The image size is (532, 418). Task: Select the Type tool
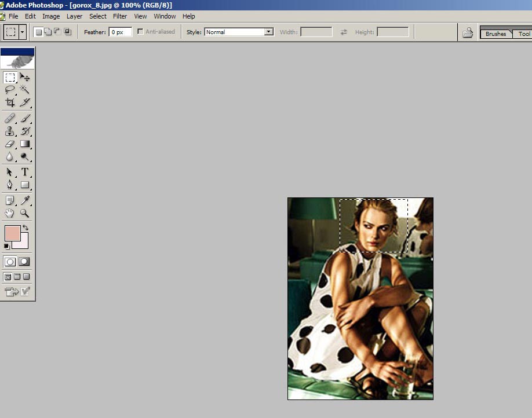tap(25, 172)
